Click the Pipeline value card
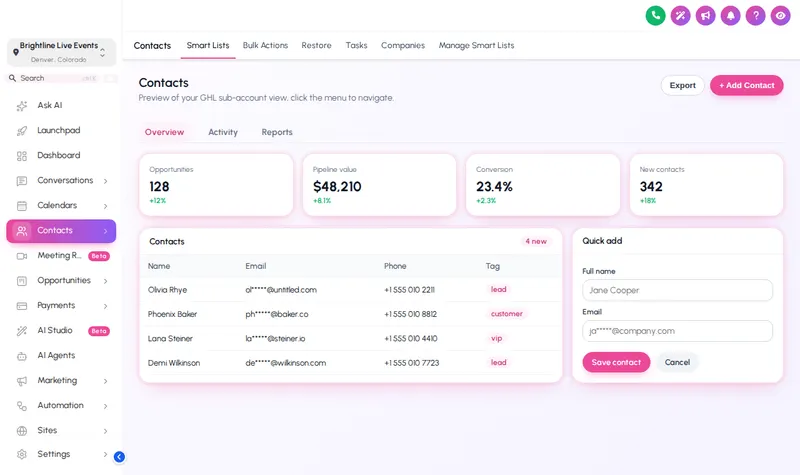This screenshot has width=800, height=475. click(379, 185)
